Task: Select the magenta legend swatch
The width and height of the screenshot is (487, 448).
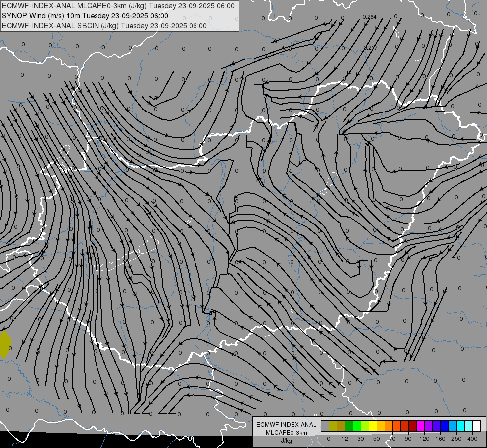Action: [421, 426]
